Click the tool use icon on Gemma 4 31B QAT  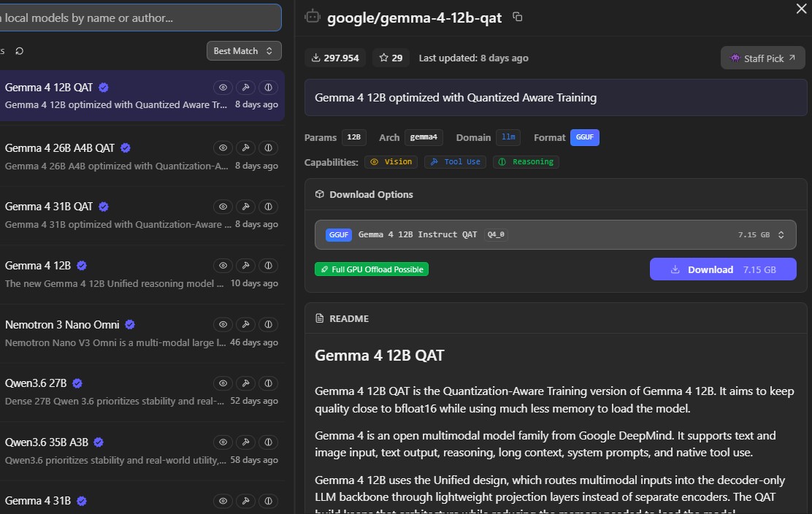[245, 207]
